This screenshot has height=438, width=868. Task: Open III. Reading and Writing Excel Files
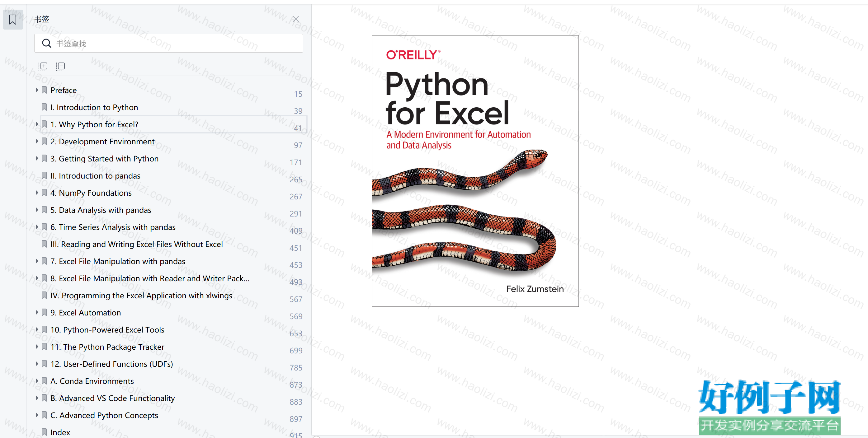coord(136,245)
